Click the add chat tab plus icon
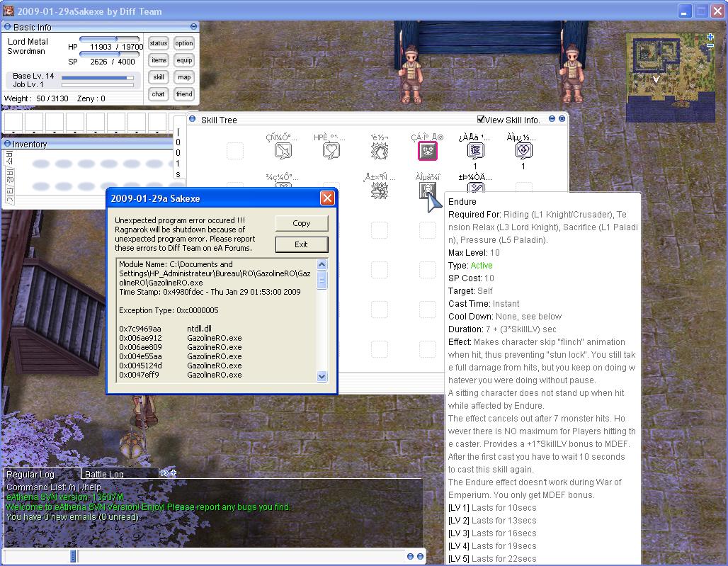The height and width of the screenshot is (566, 728). pyautogui.click(x=174, y=473)
